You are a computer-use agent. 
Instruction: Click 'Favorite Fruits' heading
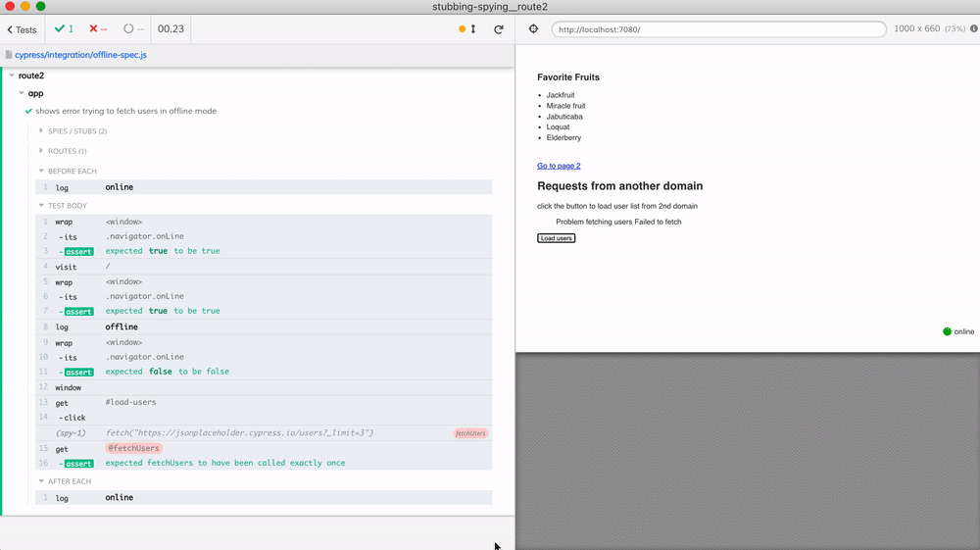[x=568, y=77]
